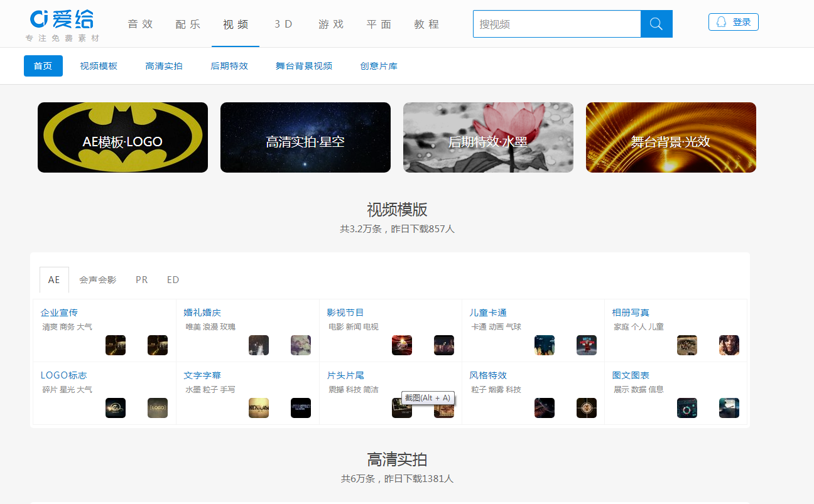Click the 水墨 tag under 文字字幕
The width and height of the screenshot is (814, 504).
click(x=193, y=390)
